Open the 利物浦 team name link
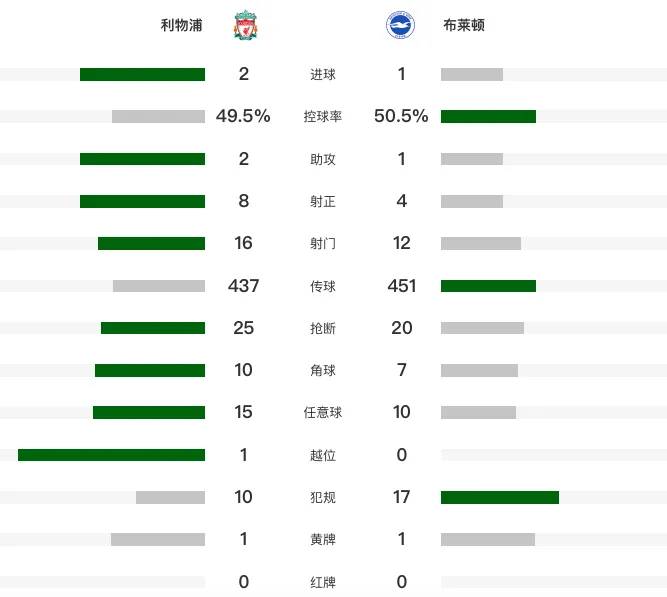 (x=181, y=25)
